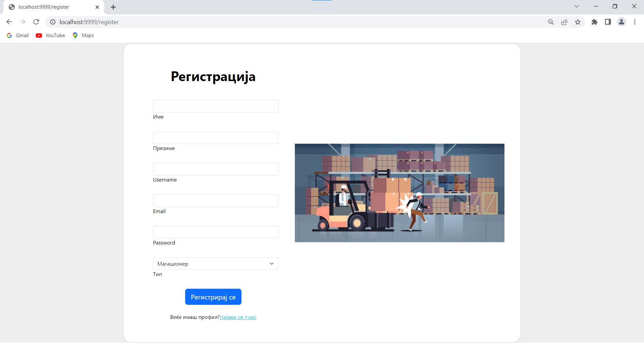Open the Gmail bookmark
This screenshot has height=345, width=644.
(x=18, y=36)
